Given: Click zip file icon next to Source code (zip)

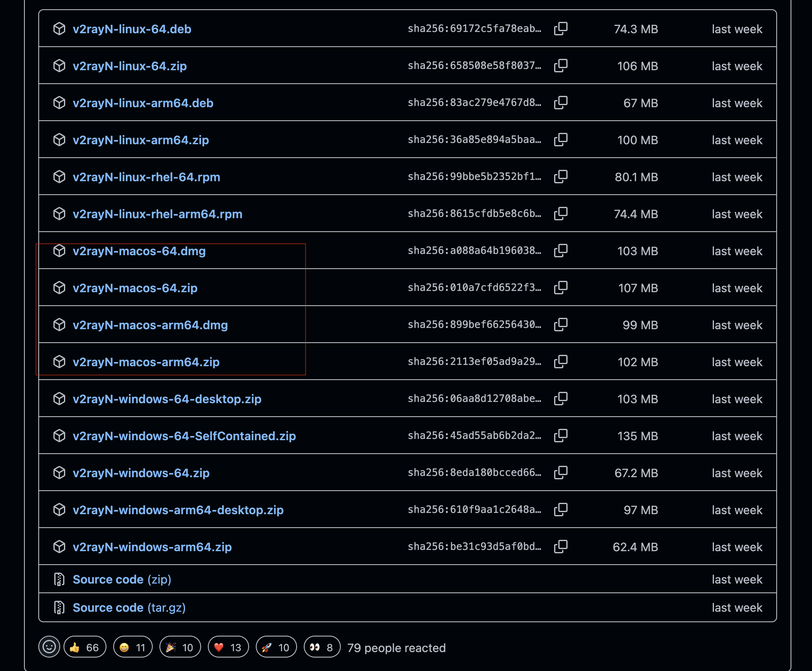Looking at the screenshot, I should [59, 579].
